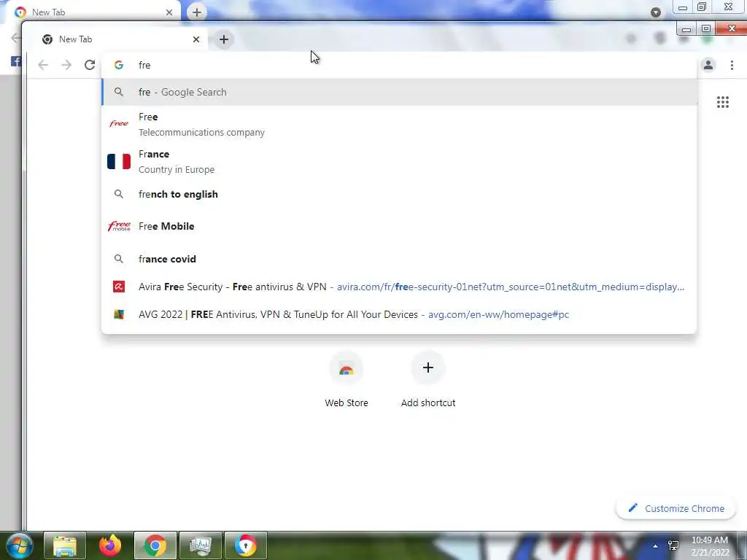
Task: Click the taskbar clock showing 10:49 AM
Action: (x=710, y=545)
